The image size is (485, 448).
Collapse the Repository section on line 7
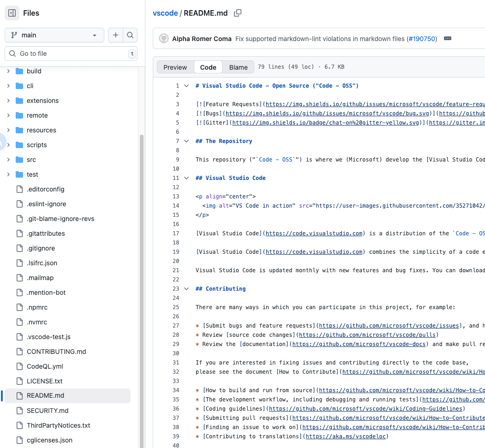tap(186, 141)
